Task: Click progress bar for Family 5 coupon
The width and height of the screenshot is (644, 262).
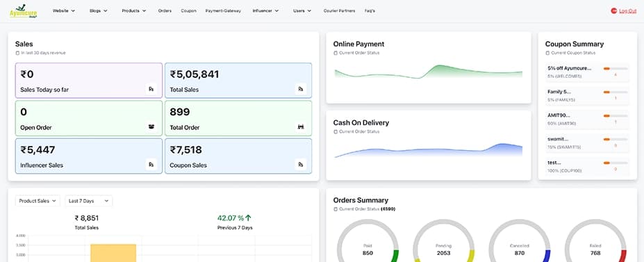Action: pos(616,92)
